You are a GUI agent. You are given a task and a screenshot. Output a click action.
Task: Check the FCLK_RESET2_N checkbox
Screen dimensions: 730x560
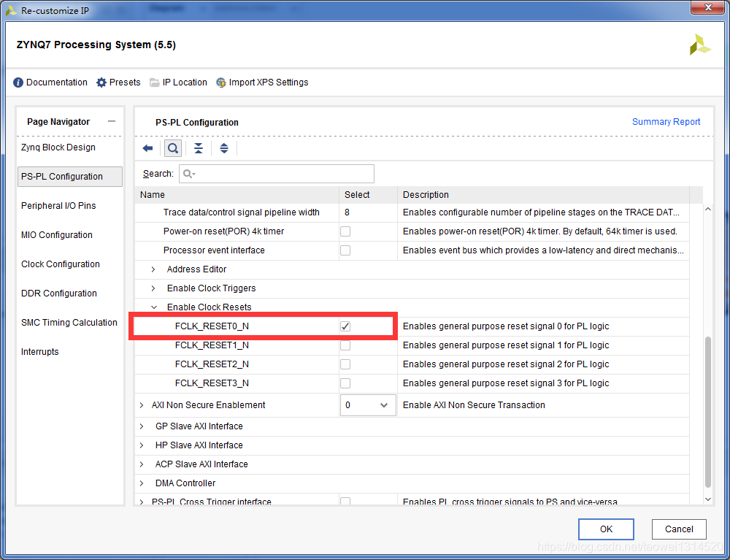click(345, 364)
